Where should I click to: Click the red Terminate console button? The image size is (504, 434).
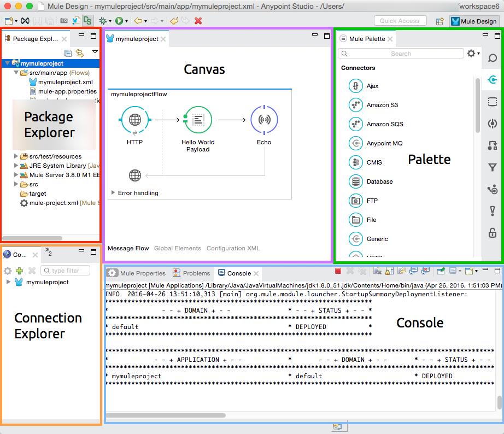(x=338, y=271)
